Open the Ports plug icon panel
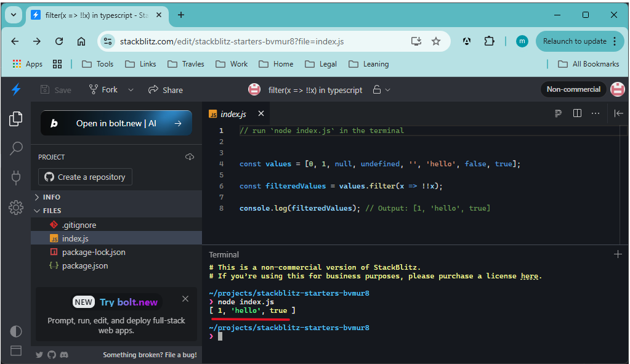Viewport: 630px width, 364px height. click(16, 178)
